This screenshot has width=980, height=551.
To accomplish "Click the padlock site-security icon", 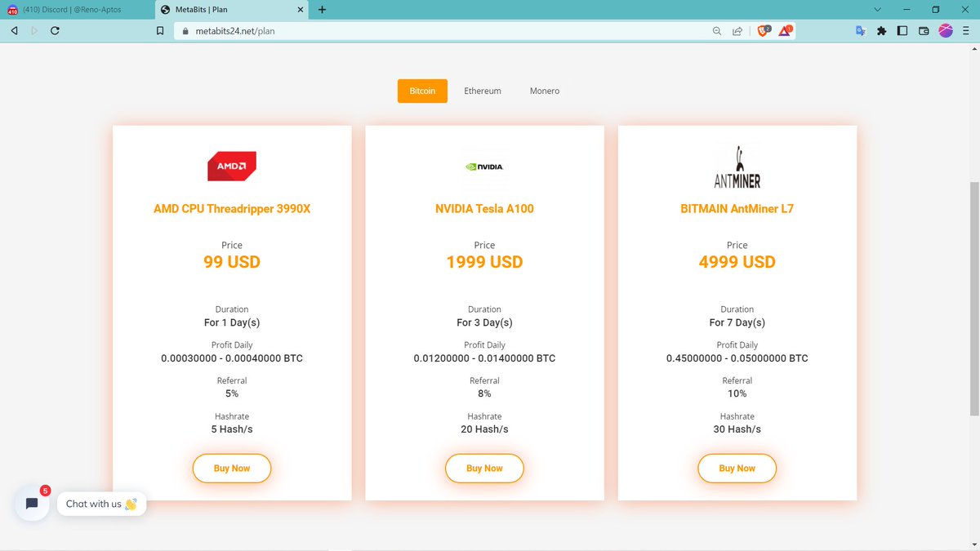I will coord(185,31).
